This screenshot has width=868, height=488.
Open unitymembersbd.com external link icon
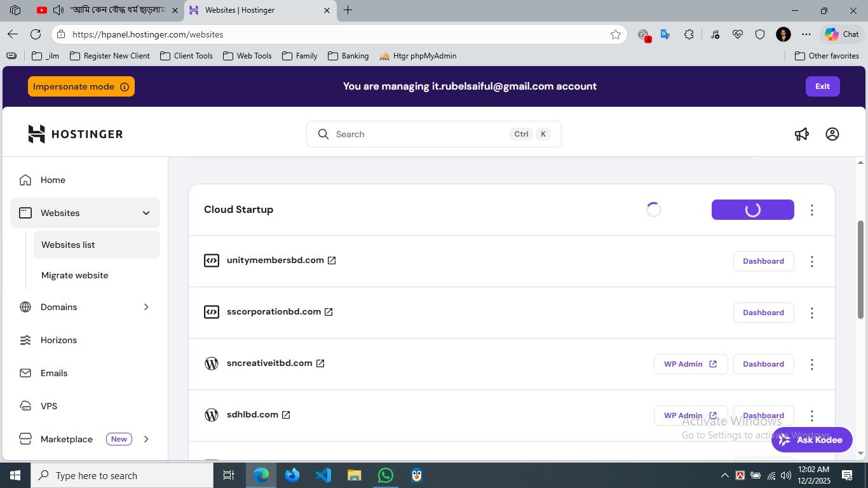[332, 261]
